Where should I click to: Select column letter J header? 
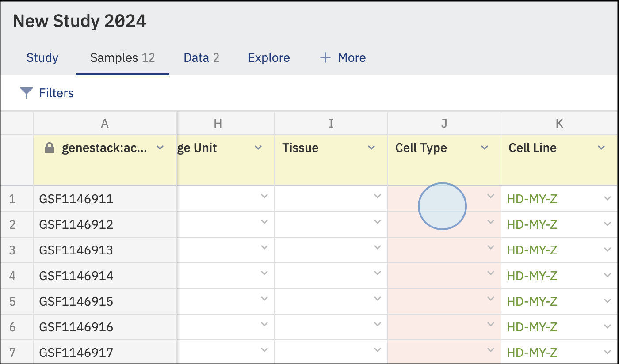tap(444, 124)
